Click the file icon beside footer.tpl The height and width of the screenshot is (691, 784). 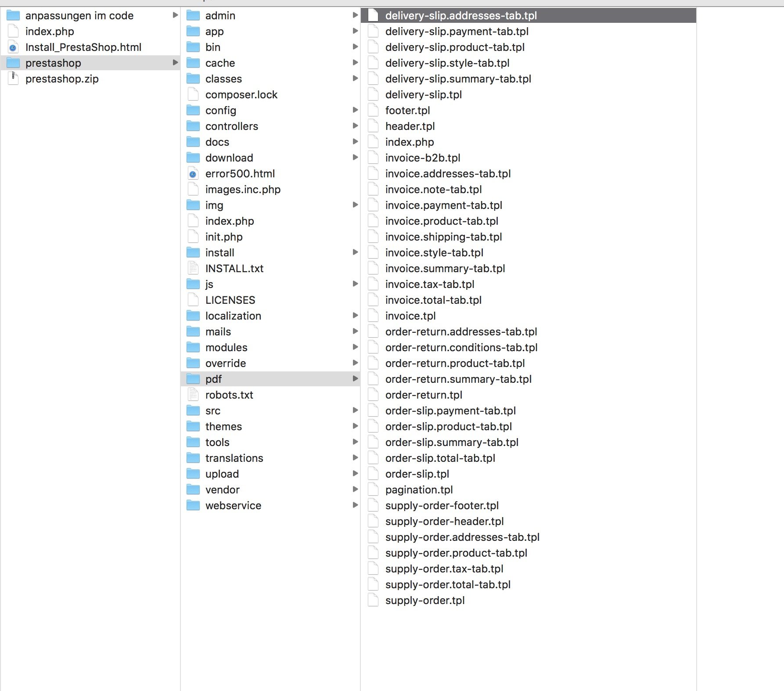373,111
